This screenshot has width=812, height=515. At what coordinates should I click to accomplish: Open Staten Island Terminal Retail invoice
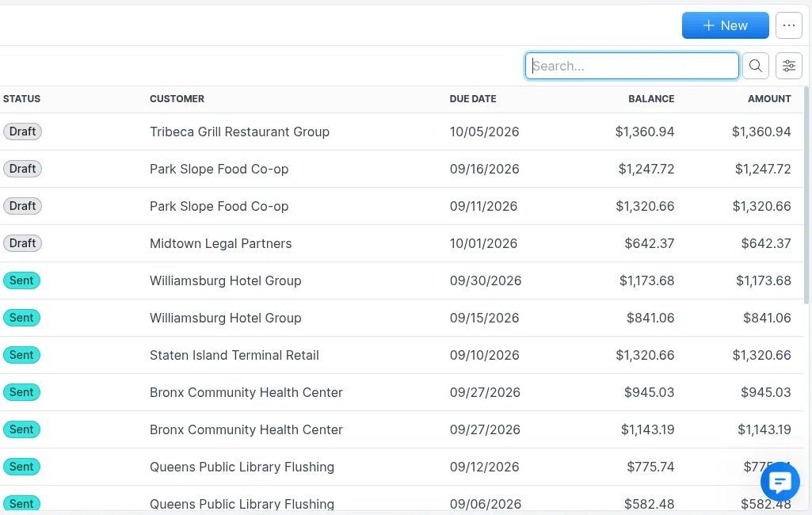(234, 356)
